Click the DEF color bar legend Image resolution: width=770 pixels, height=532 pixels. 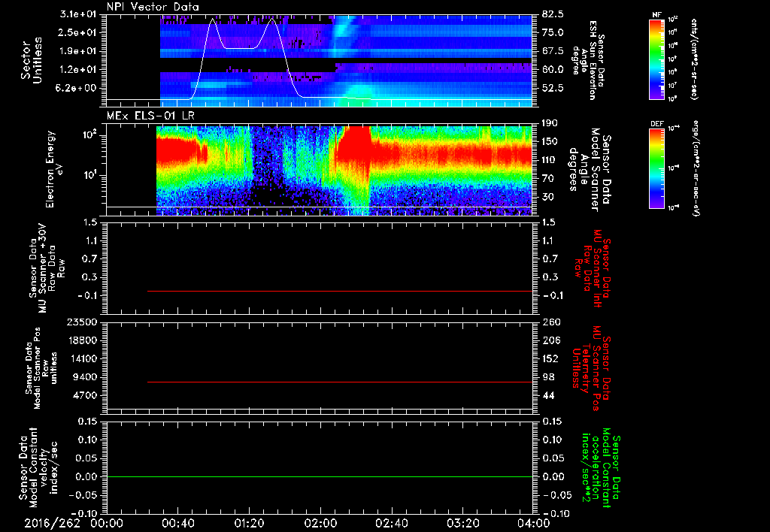point(657,168)
